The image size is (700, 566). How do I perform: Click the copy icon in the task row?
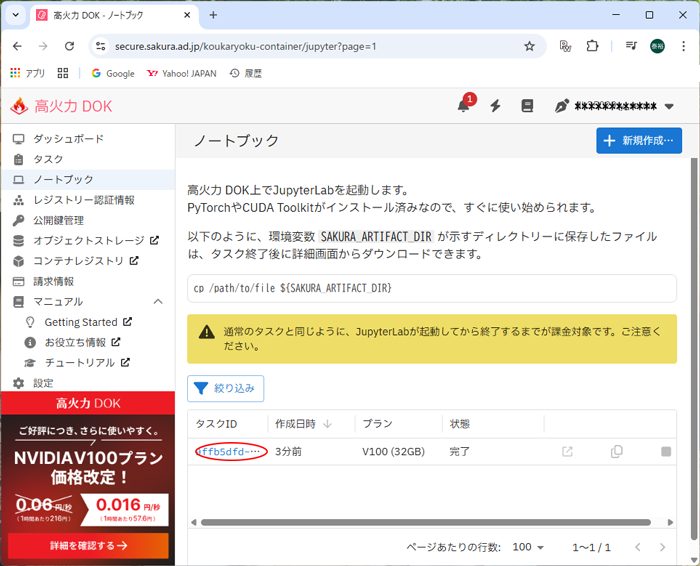[x=617, y=451]
